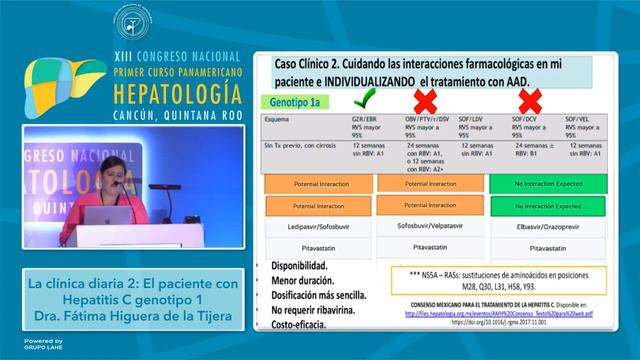Click the 'Elbasvir/Grazoprevir' cell
Screen dimensions: 640x360
tap(548, 227)
